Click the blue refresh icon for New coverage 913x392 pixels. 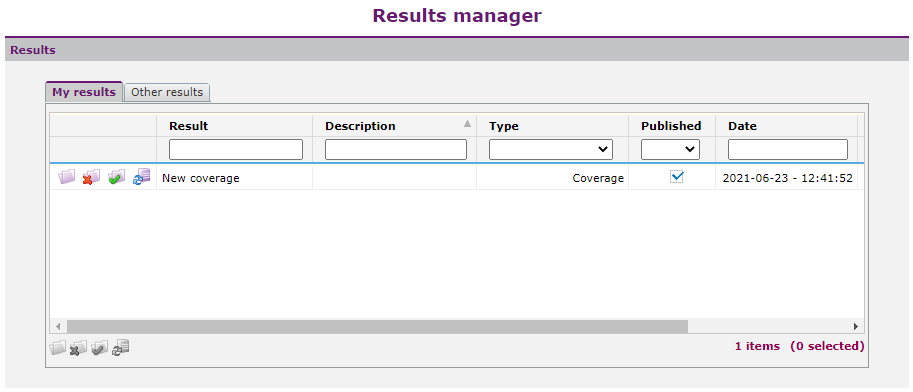pyautogui.click(x=141, y=176)
